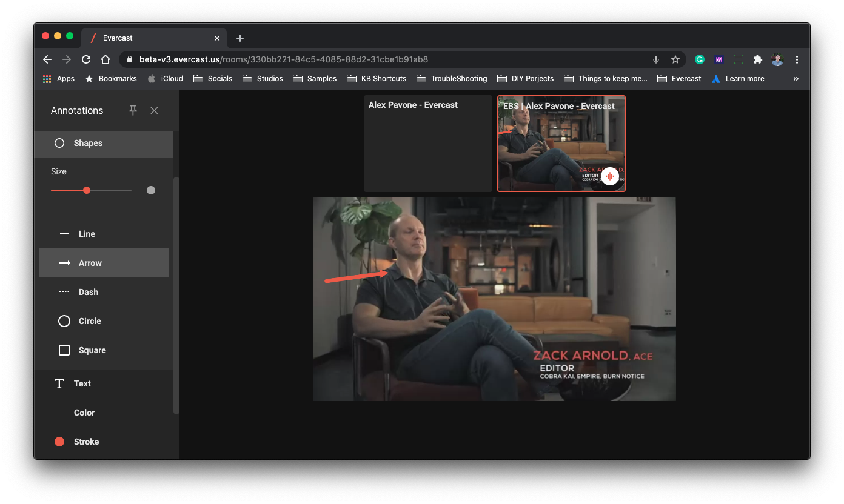
Task: Open the Studios bookmark folder
Action: [x=263, y=79]
